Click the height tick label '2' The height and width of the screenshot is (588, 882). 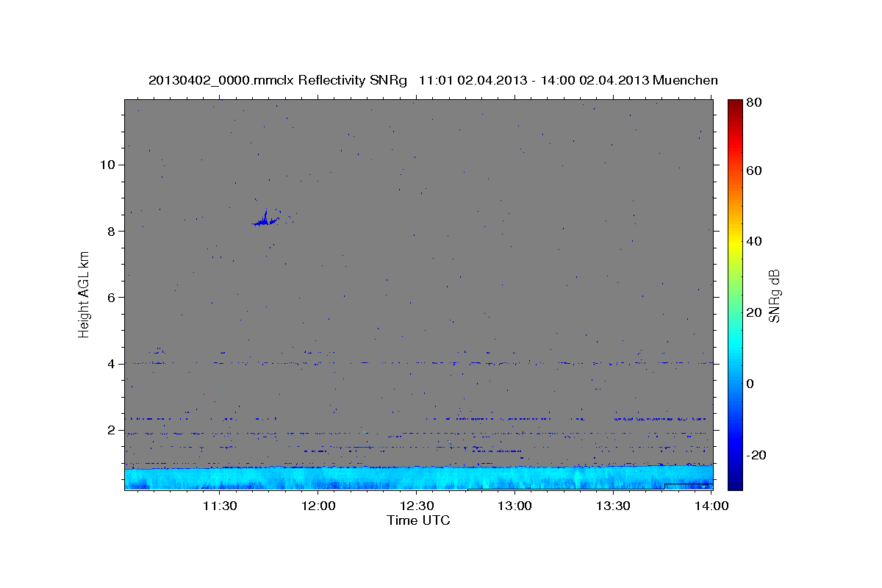(x=110, y=430)
